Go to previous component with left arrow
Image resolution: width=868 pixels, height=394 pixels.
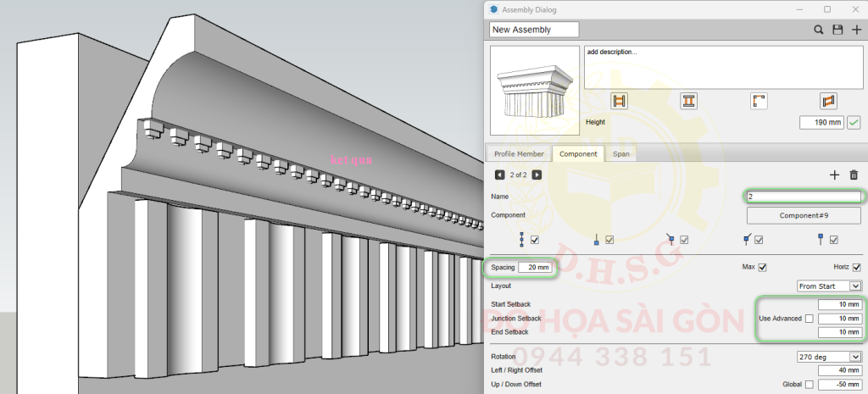498,175
